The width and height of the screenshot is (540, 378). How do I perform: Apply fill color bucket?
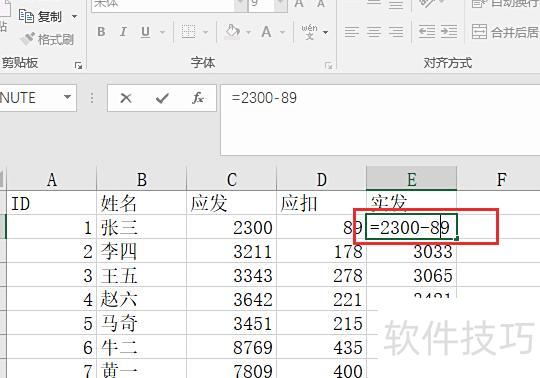232,32
